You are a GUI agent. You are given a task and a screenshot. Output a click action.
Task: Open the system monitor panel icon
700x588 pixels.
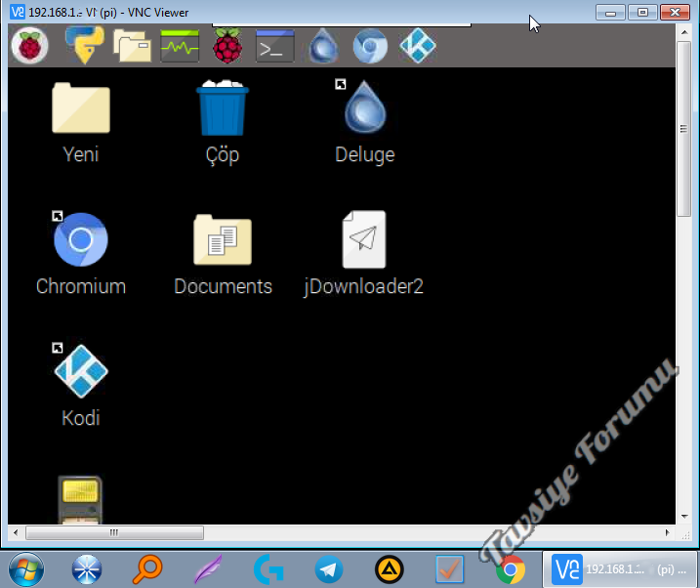point(180,46)
